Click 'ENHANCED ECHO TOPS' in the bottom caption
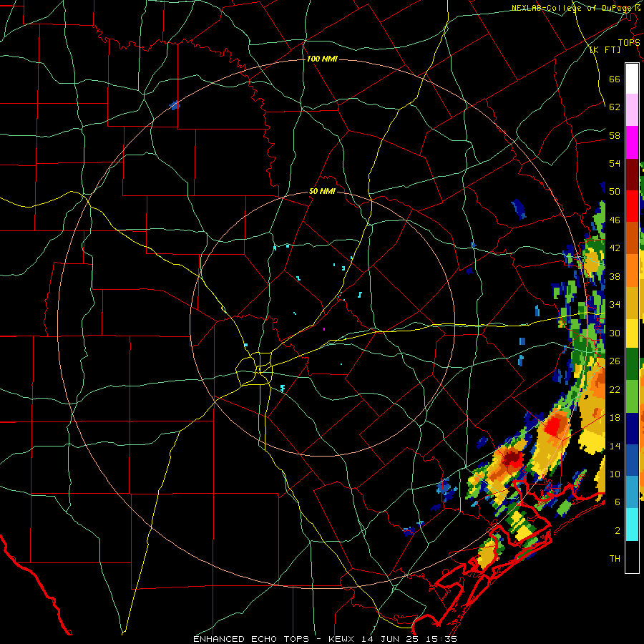This screenshot has height=644, width=644. pyautogui.click(x=251, y=639)
